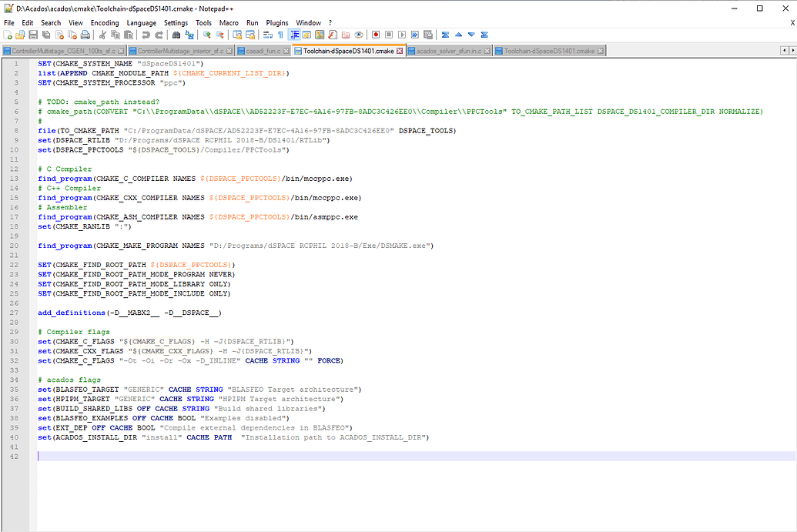Paste from clipboard
This screenshot has width=797, height=532.
[129, 35]
